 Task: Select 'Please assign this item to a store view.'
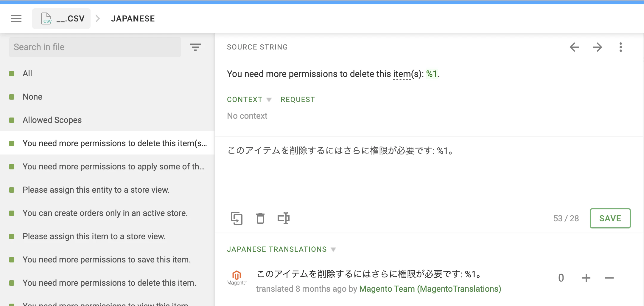click(107, 236)
